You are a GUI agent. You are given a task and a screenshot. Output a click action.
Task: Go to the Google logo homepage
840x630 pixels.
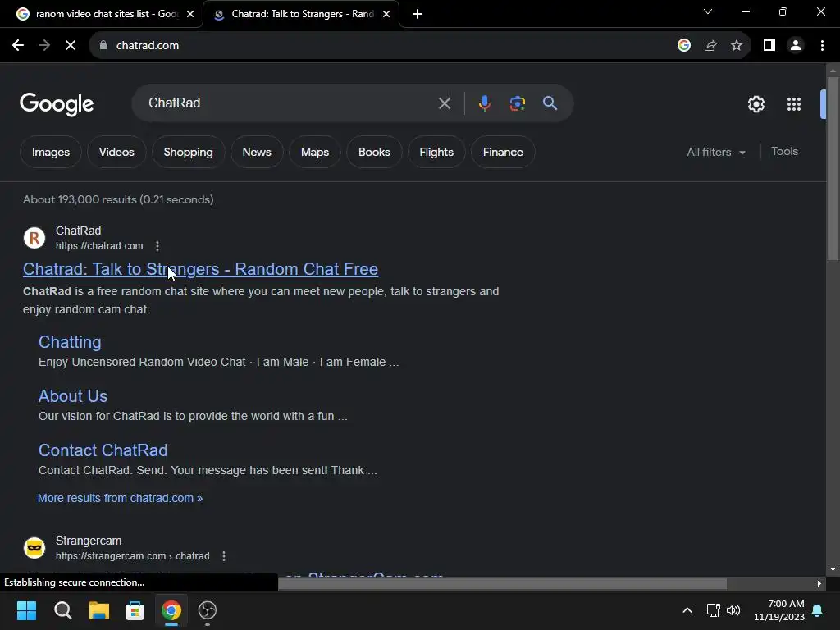pos(57,104)
